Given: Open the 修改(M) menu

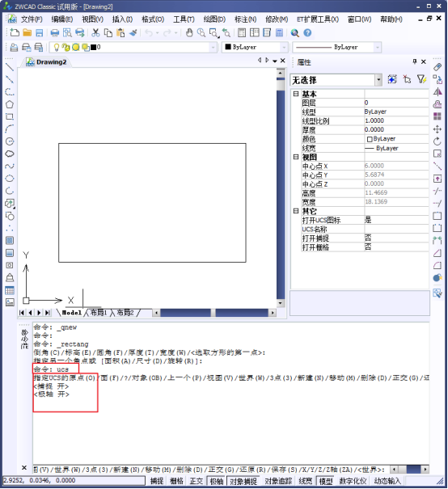Looking at the screenshot, I should [277, 19].
